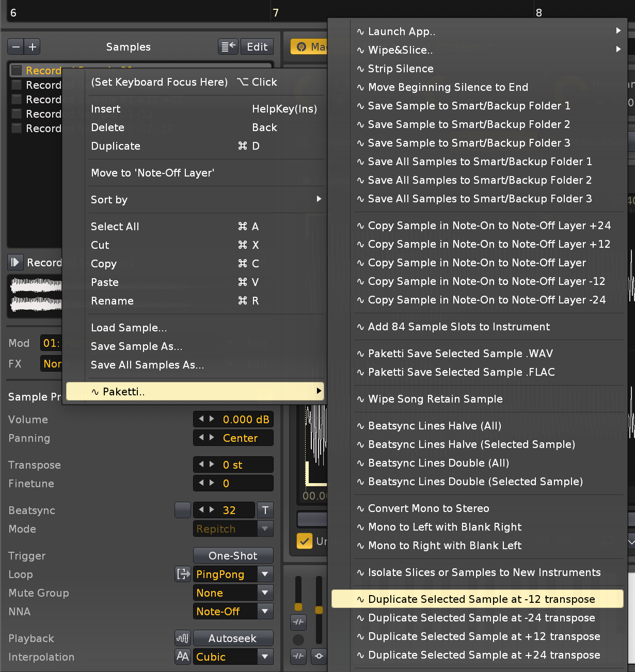The image size is (635, 672).
Task: Toggle the sample list view icon beside Edit
Action: pos(228,47)
